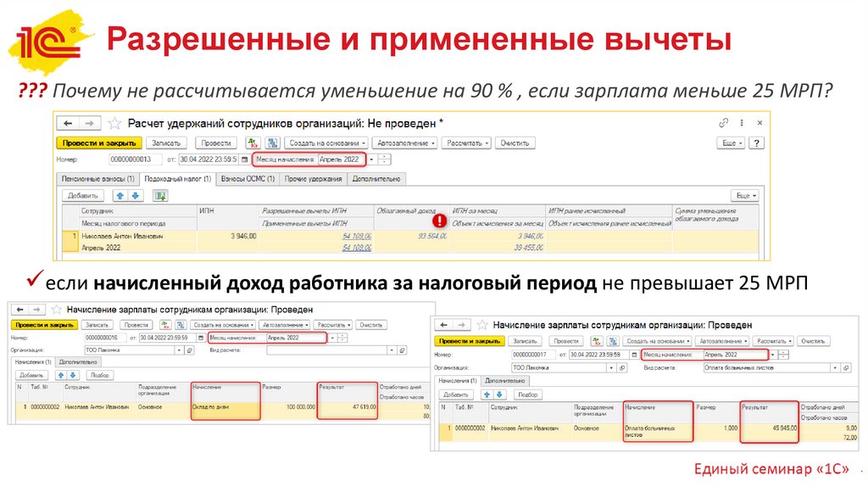Star the Расчет удержаний document as favorite
The width and height of the screenshot is (868, 487).
point(114,123)
